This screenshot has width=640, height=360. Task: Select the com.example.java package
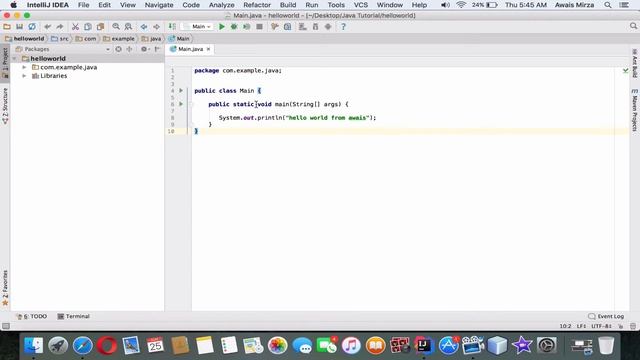[x=69, y=67]
